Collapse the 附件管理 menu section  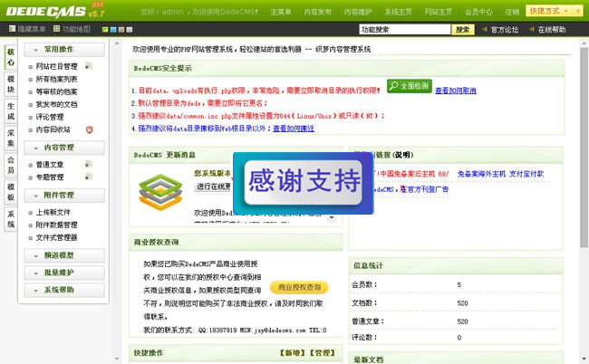(64, 196)
